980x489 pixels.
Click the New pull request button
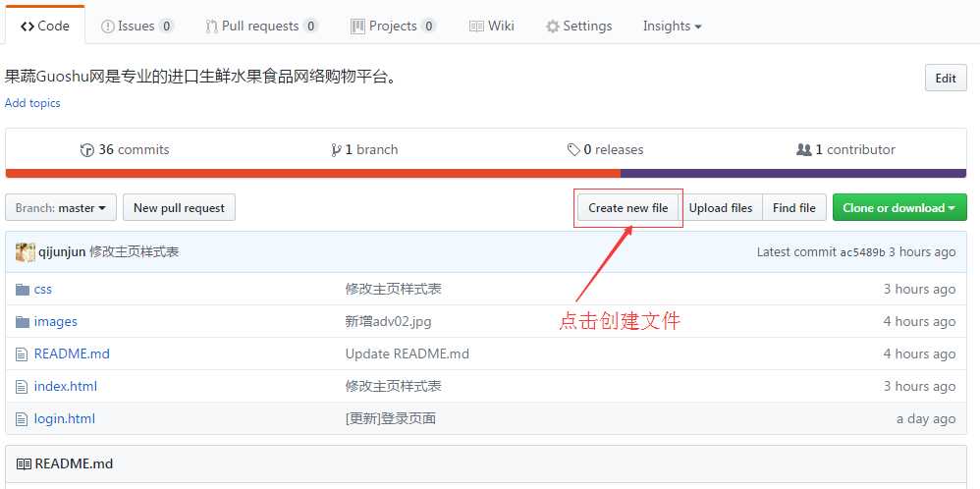coord(179,207)
